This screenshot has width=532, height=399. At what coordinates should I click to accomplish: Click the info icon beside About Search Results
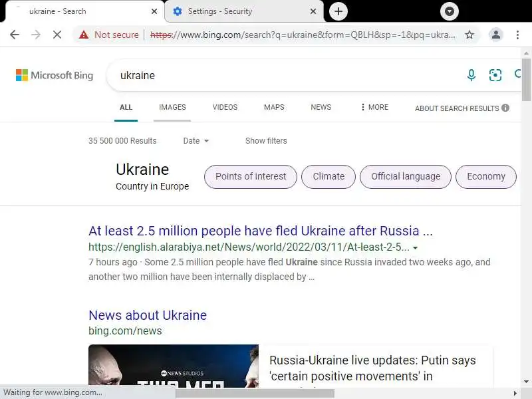click(x=505, y=108)
